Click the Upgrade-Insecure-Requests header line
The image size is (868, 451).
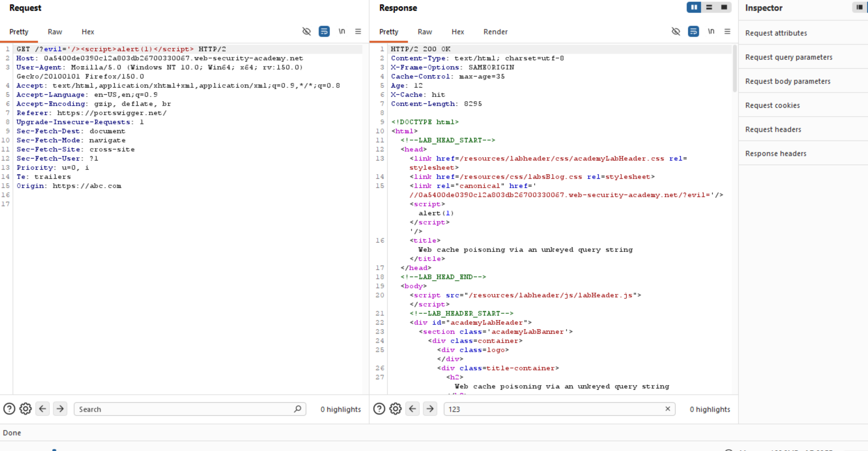tap(80, 122)
